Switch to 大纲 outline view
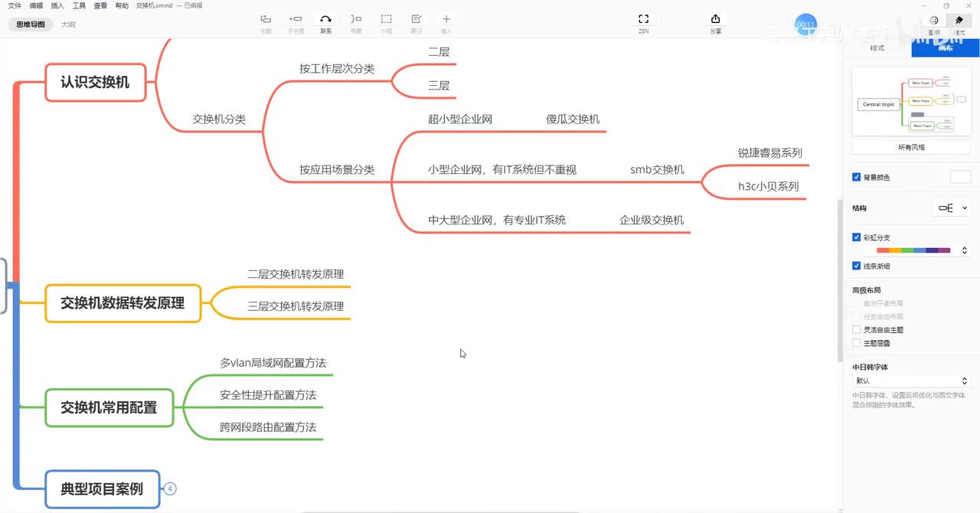This screenshot has height=513, width=980. 68,25
